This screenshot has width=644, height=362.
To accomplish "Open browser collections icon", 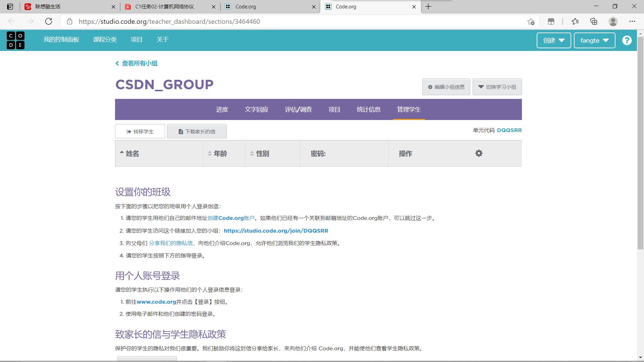I will click(594, 21).
